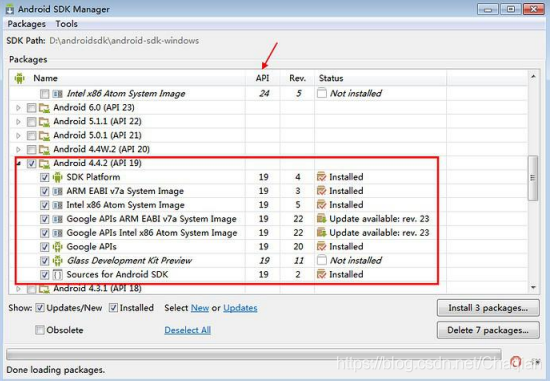The width and height of the screenshot is (551, 382).
Task: Tick the Android 6.0 (API 23) checkbox
Action: click(x=31, y=108)
